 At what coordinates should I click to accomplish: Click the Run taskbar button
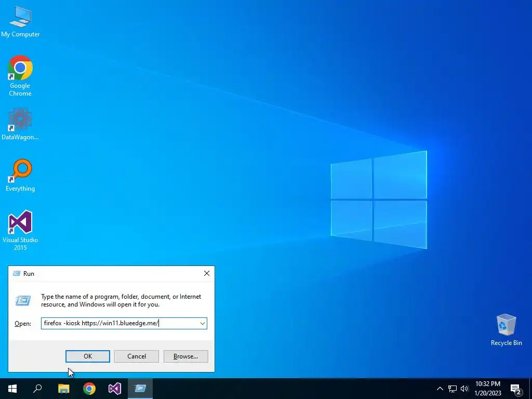[x=140, y=389]
